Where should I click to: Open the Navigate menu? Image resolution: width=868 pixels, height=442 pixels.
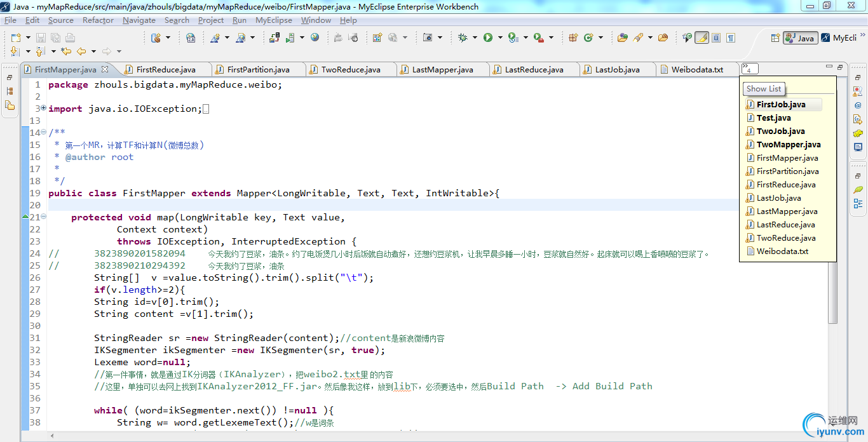[139, 20]
